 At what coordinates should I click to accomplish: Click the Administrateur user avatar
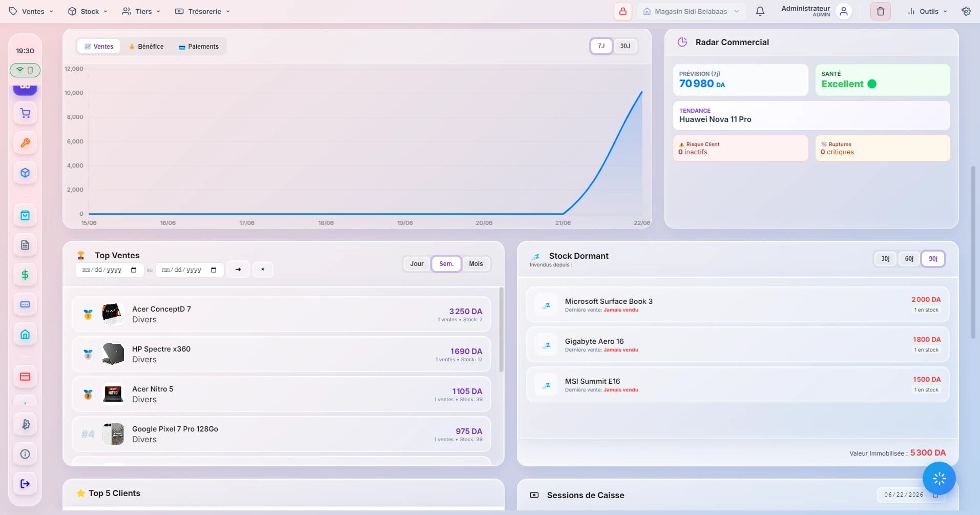pos(844,11)
